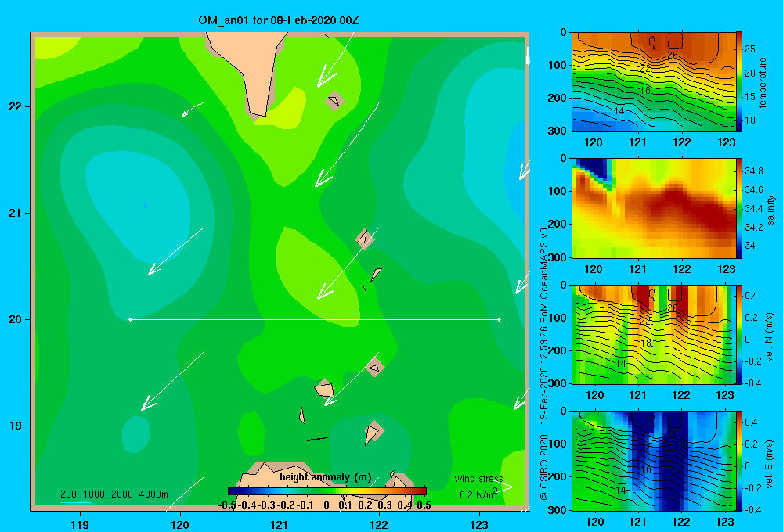The height and width of the screenshot is (532, 783).
Task: Click the '200 1000 2000 4000m' depth legend
Action: pos(114,494)
